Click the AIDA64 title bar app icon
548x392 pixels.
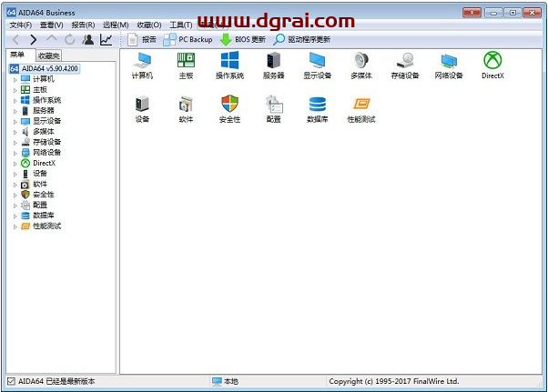[x=12, y=13]
